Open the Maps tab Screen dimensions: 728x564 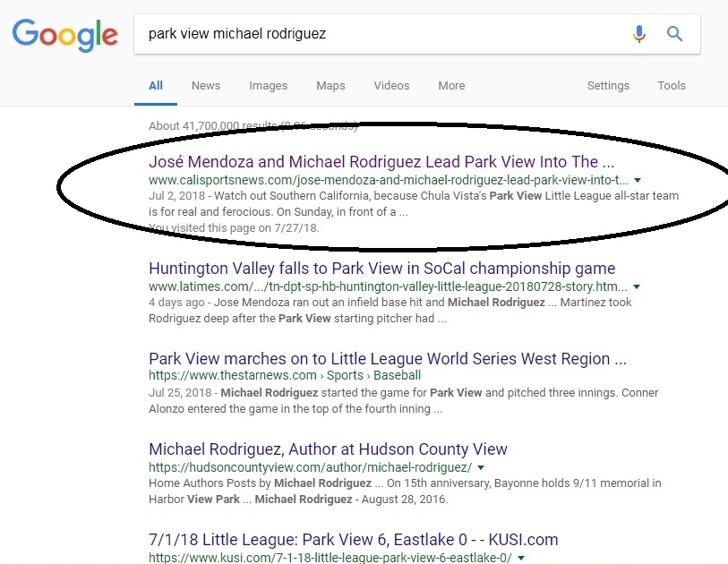(330, 86)
